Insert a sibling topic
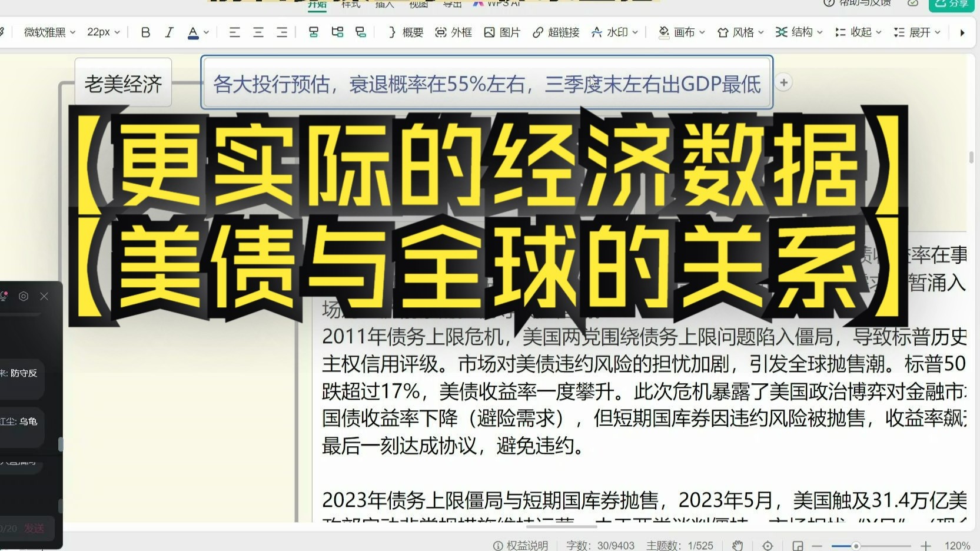 [337, 32]
